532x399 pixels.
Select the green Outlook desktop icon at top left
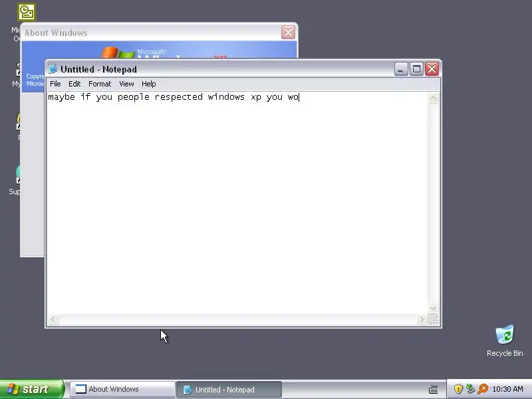coord(27,12)
